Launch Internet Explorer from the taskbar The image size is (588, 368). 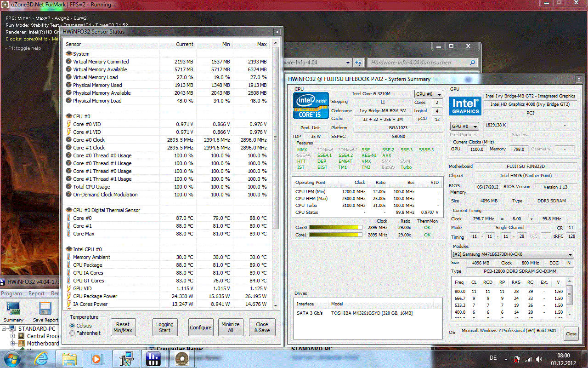tap(41, 359)
